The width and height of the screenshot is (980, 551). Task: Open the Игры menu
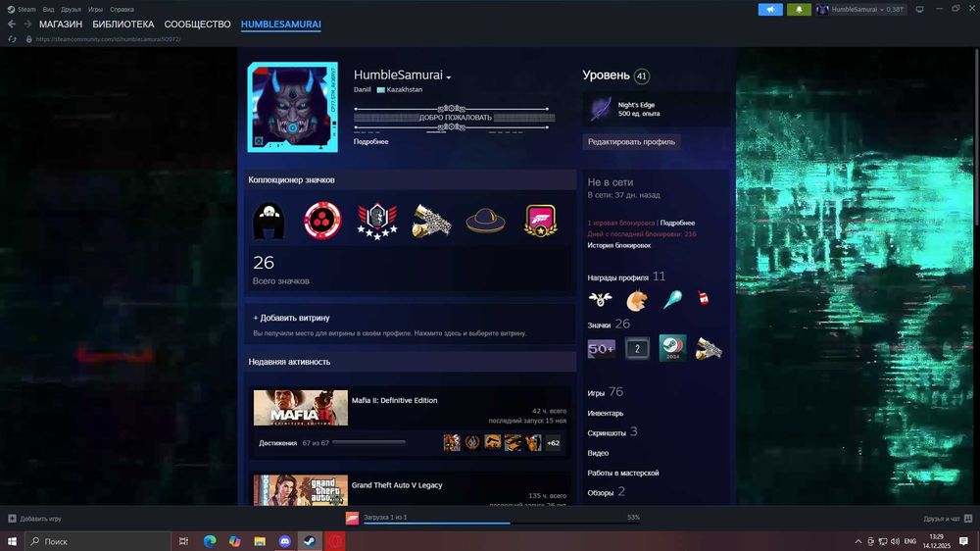[x=95, y=10]
